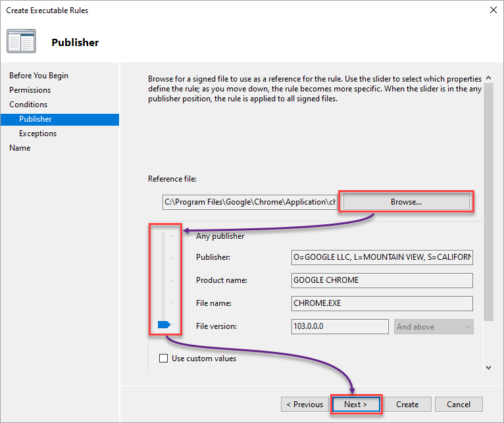Click the Create button

point(407,405)
